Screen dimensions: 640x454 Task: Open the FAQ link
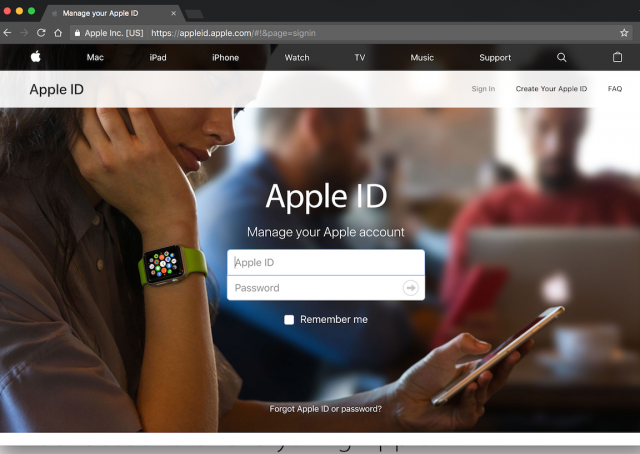pyautogui.click(x=615, y=89)
